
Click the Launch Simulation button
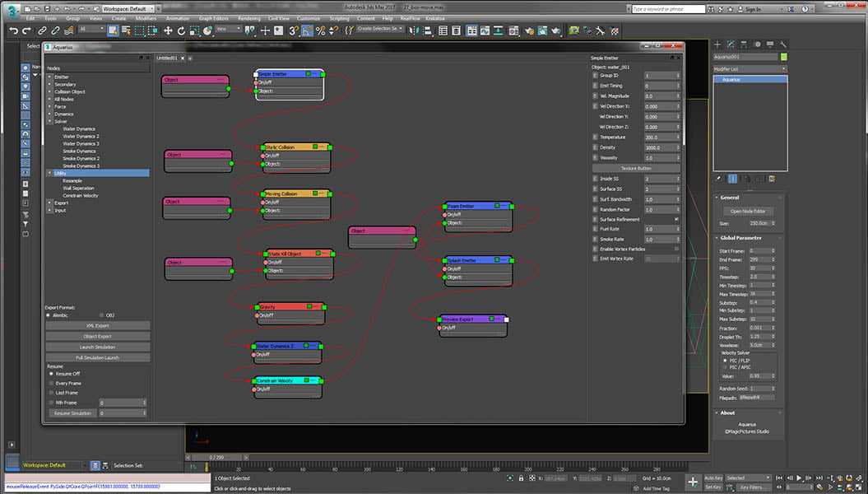98,347
